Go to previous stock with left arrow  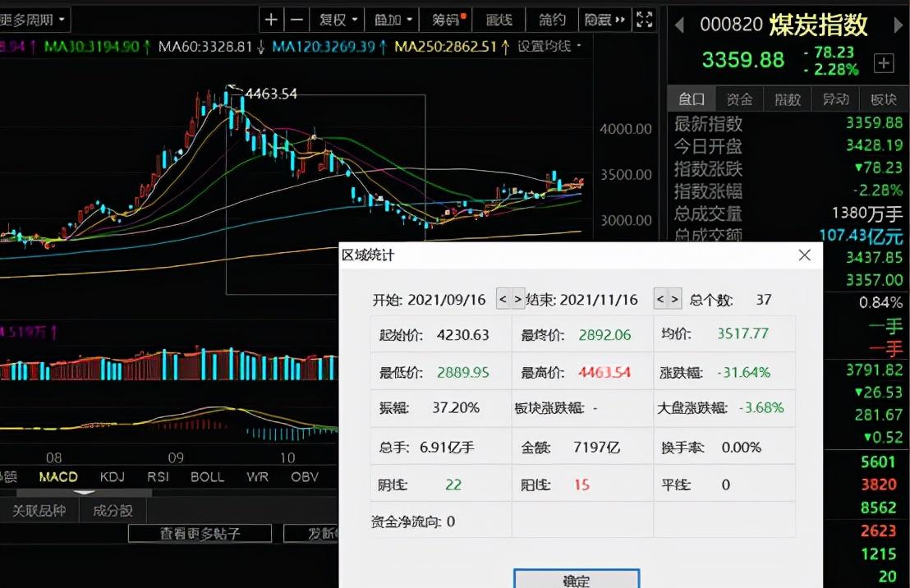pyautogui.click(x=679, y=25)
